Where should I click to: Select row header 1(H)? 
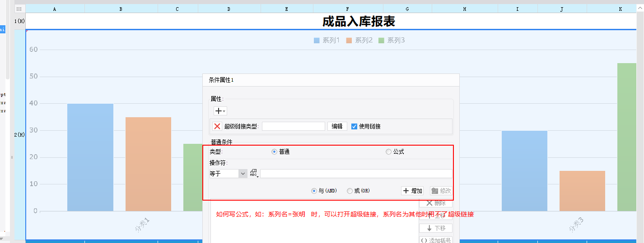20,21
